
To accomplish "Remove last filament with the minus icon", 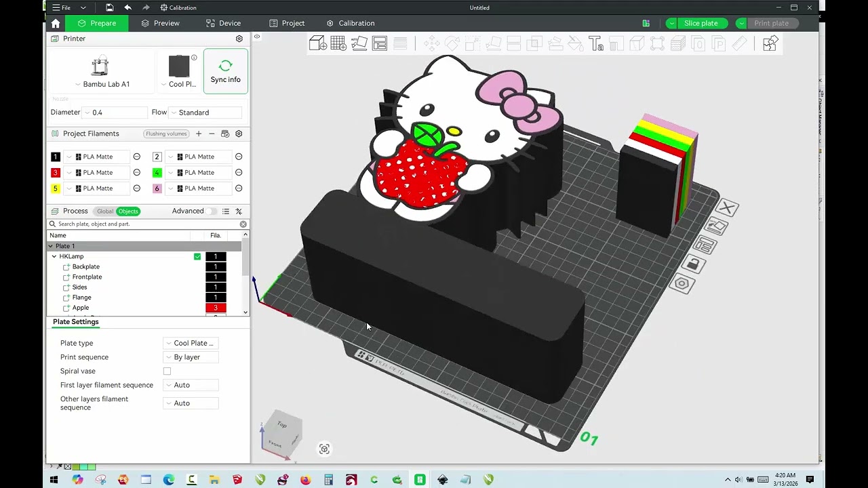I will tap(212, 134).
